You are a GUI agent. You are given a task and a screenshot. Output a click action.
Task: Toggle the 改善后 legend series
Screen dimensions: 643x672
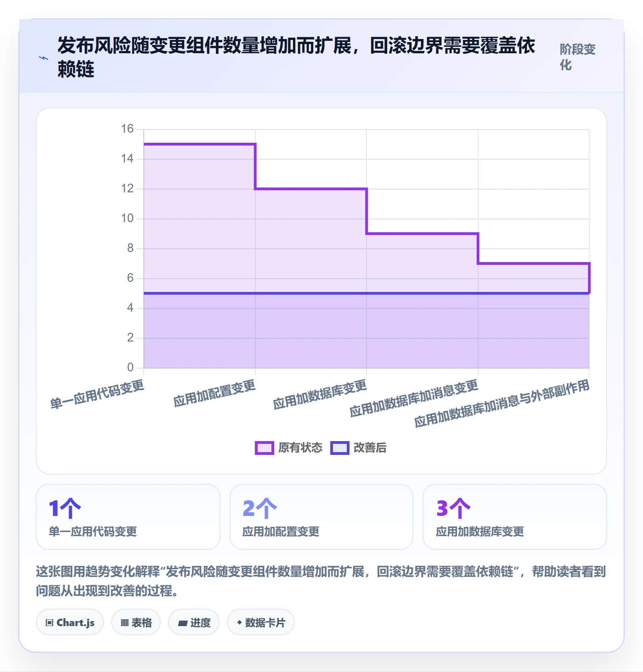359,448
